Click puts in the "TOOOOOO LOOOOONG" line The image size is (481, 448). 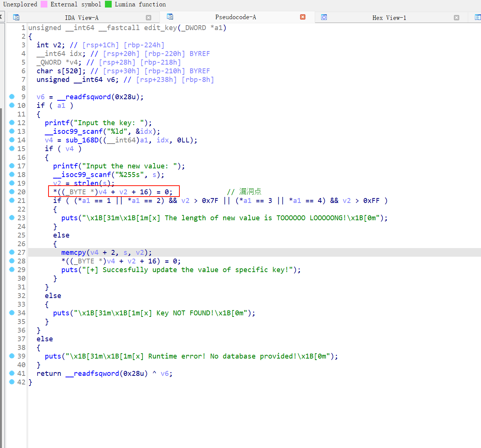[x=70, y=218]
